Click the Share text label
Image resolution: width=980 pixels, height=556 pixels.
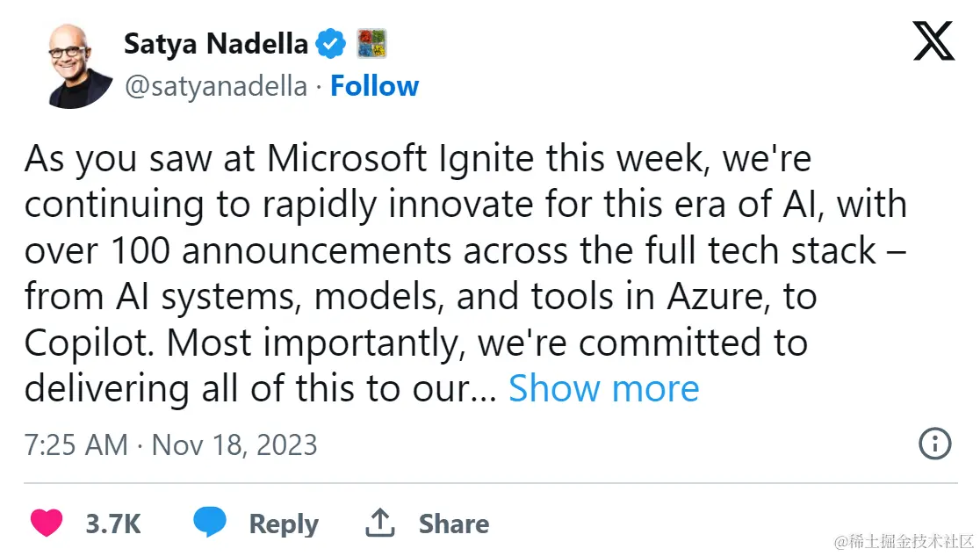click(453, 524)
